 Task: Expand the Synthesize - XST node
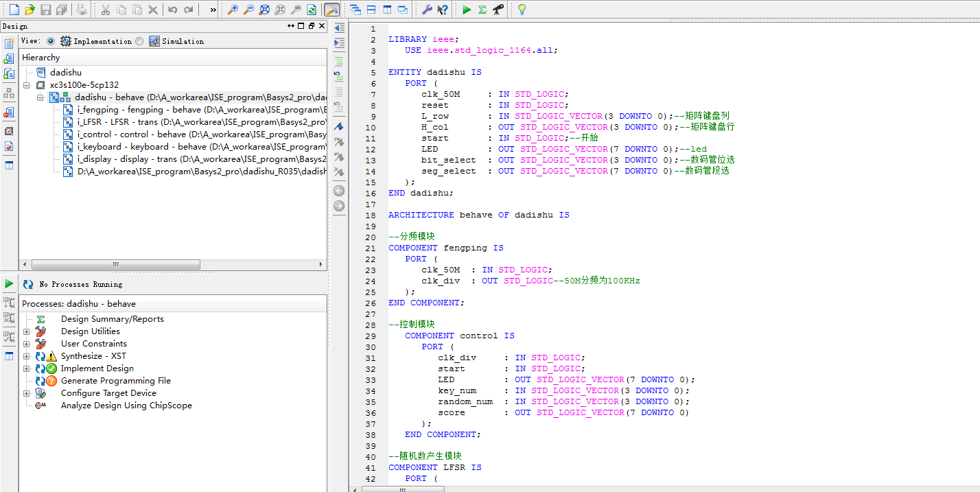pos(27,356)
